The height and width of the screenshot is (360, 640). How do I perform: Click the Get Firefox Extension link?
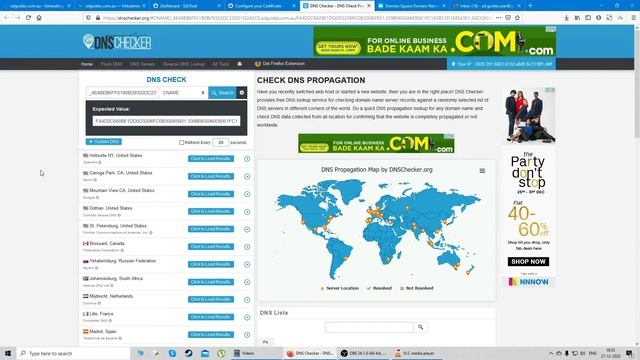[280, 64]
